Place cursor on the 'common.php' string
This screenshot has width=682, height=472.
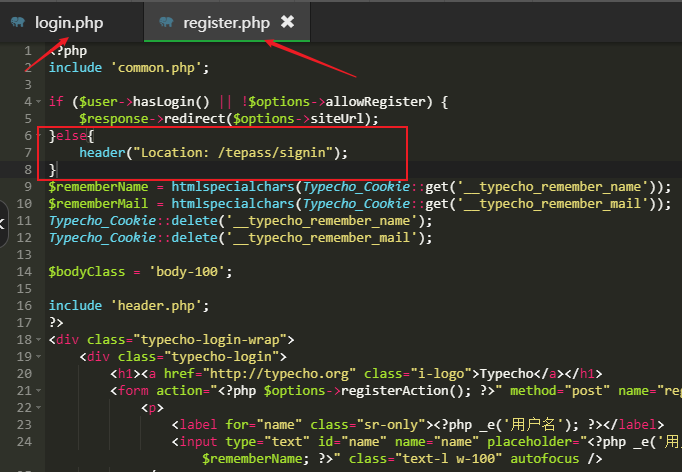(155, 68)
